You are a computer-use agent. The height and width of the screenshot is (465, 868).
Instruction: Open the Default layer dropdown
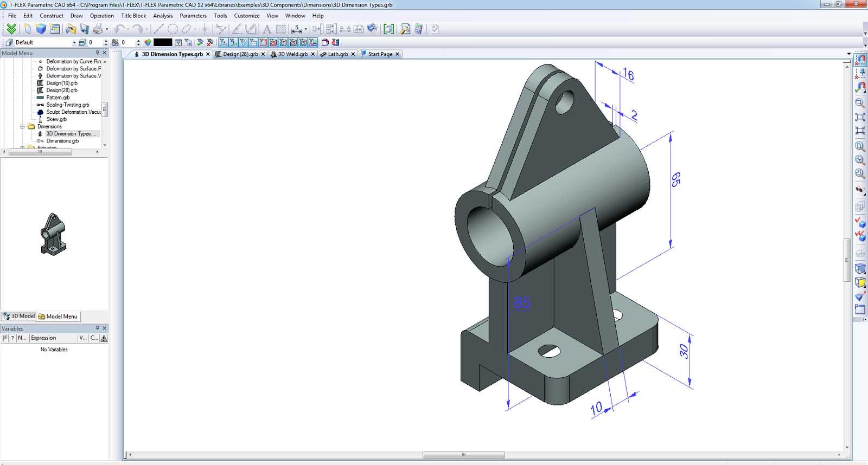click(74, 42)
